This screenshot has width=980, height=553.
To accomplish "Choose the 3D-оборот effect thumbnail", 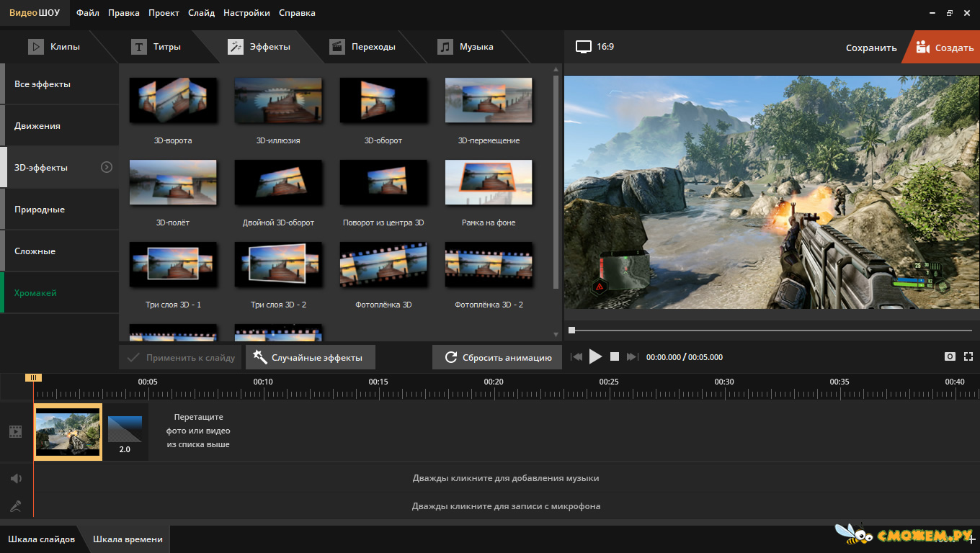I will pyautogui.click(x=383, y=100).
